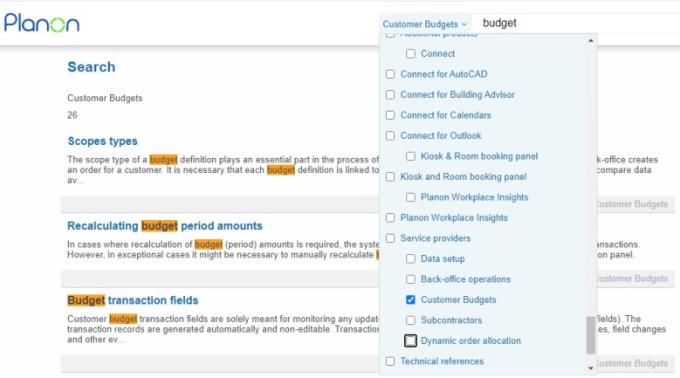Click the filter list scrollbar thumb
Viewport: 680px width, 378px height.
point(591,335)
